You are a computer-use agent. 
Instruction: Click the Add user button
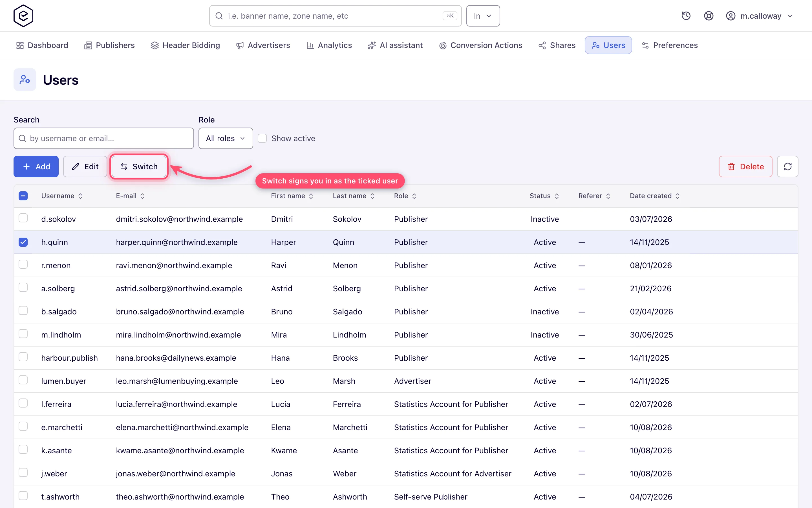[x=36, y=166]
